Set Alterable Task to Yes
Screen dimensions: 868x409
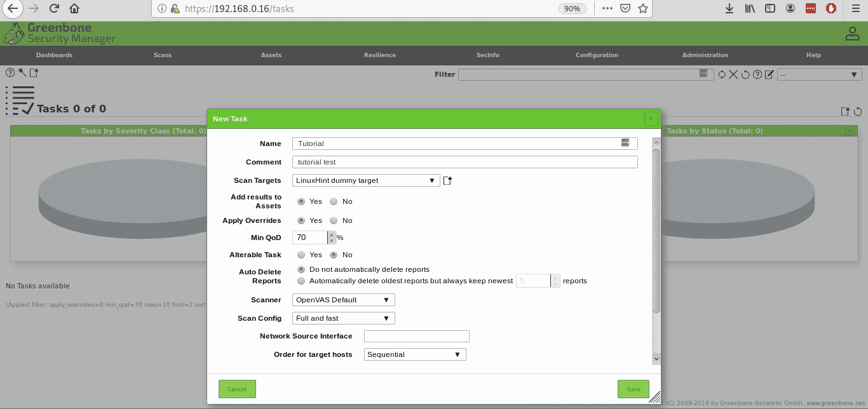click(301, 255)
